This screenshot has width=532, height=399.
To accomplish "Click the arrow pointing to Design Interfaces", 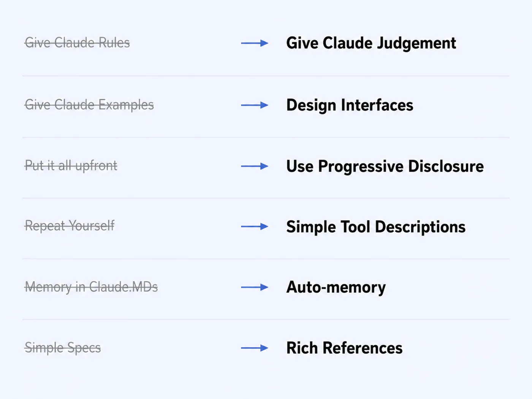I will (x=255, y=105).
